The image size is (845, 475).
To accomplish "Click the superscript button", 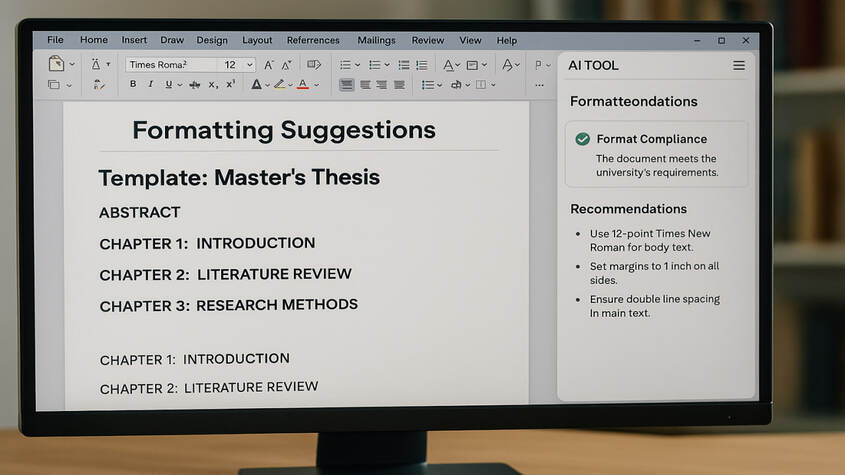I will pyautogui.click(x=231, y=85).
